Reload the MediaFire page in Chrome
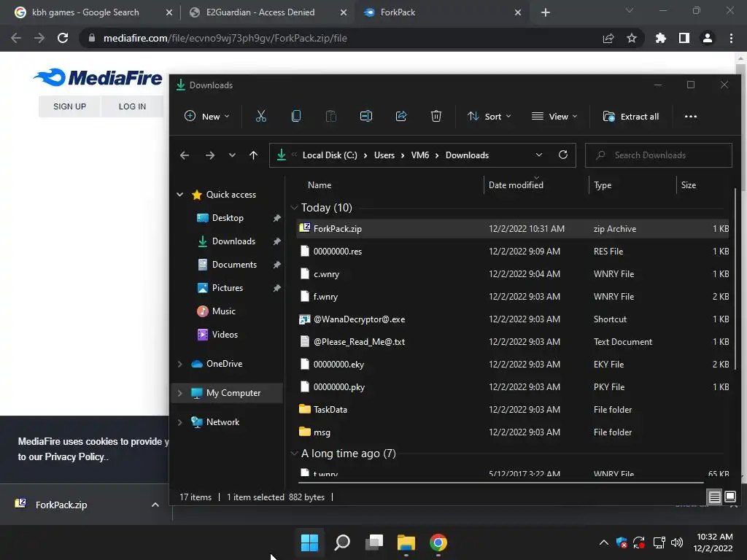Image resolution: width=747 pixels, height=560 pixels. click(63, 38)
